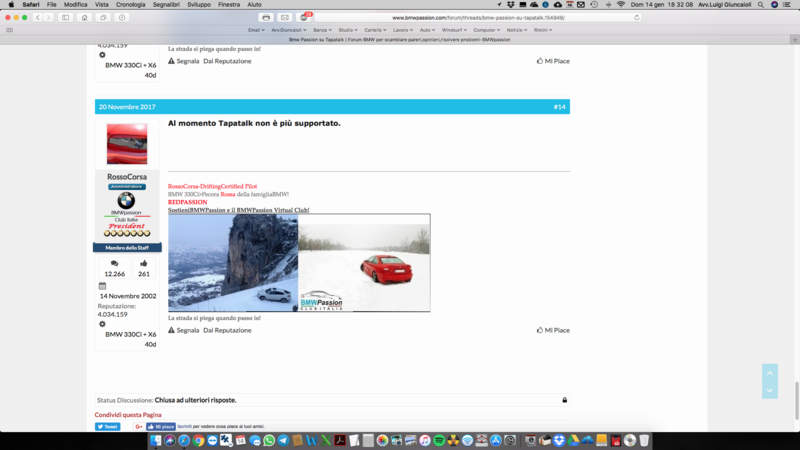
Task: Print the page with the printer icon
Action: pyautogui.click(x=266, y=17)
